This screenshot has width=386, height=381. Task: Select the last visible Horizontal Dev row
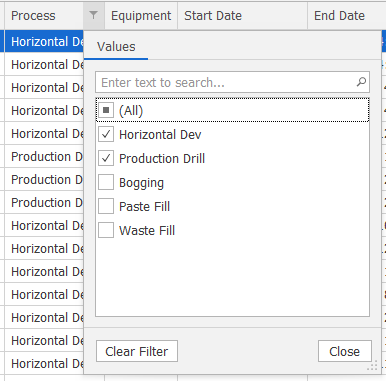(44, 363)
